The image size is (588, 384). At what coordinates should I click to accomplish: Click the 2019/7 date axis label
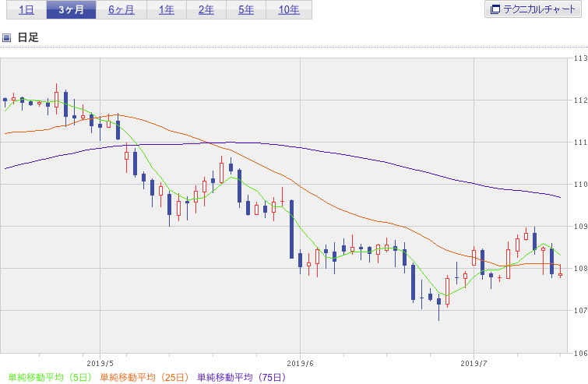pyautogui.click(x=474, y=364)
